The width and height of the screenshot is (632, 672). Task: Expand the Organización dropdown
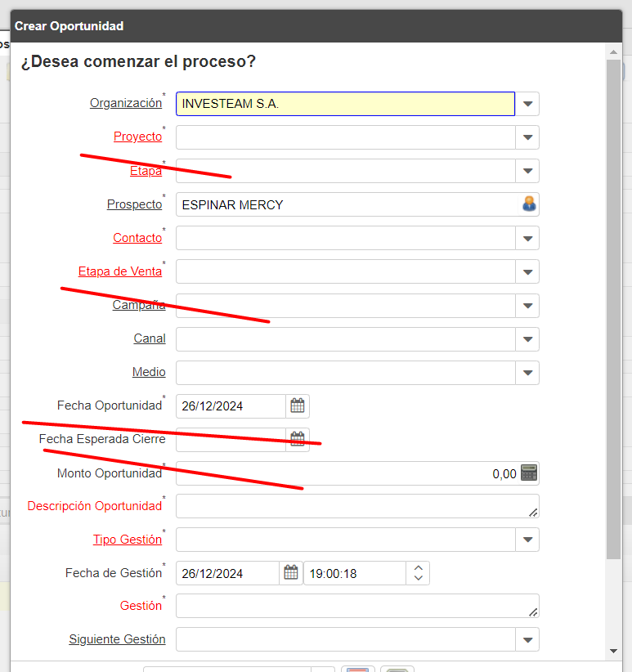coord(527,104)
